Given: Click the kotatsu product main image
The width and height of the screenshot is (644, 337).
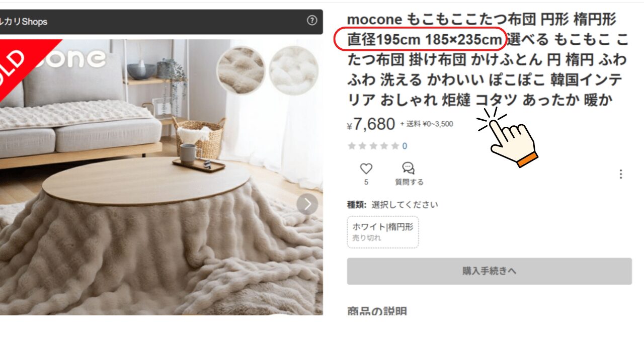Looking at the screenshot, I should pos(161,177).
